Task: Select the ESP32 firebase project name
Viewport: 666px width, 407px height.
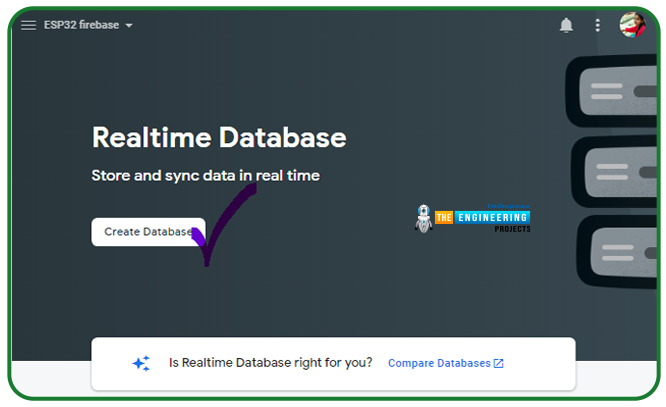Action: pyautogui.click(x=81, y=25)
